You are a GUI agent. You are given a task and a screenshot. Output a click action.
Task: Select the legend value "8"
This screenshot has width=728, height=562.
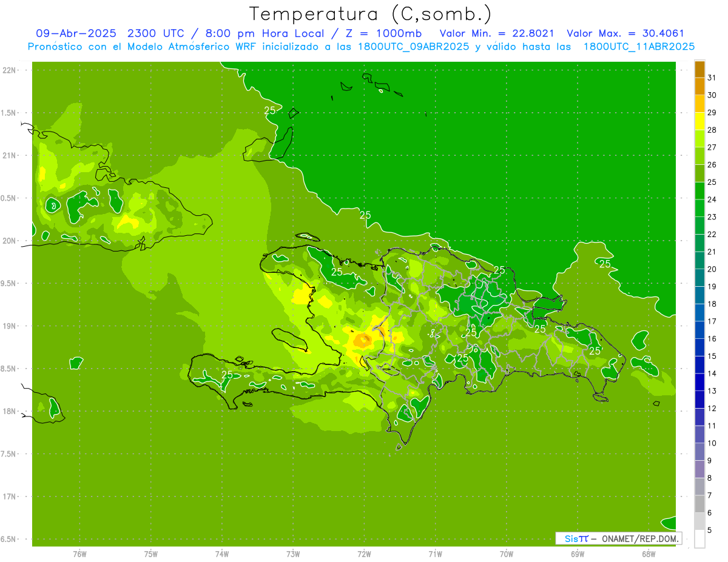click(710, 478)
